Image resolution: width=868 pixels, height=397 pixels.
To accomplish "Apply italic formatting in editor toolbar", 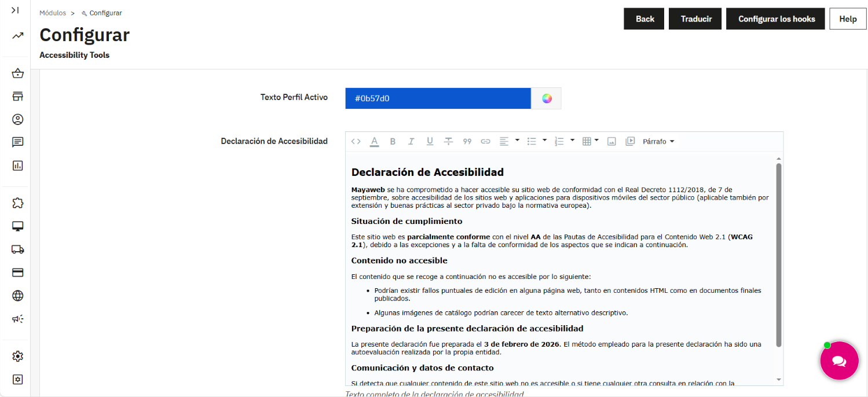I will point(411,141).
